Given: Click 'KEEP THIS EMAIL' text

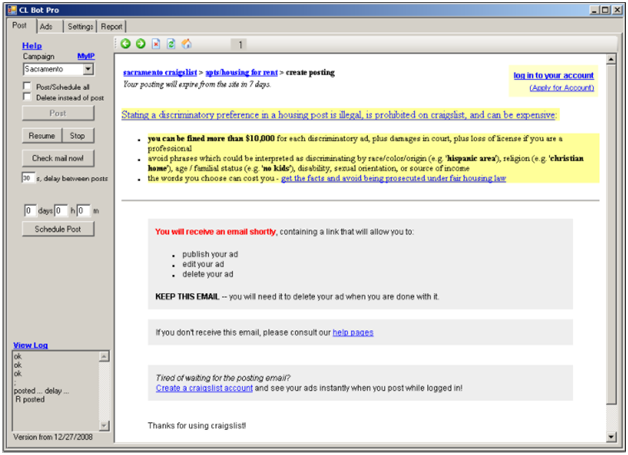Looking at the screenshot, I should 187,297.
